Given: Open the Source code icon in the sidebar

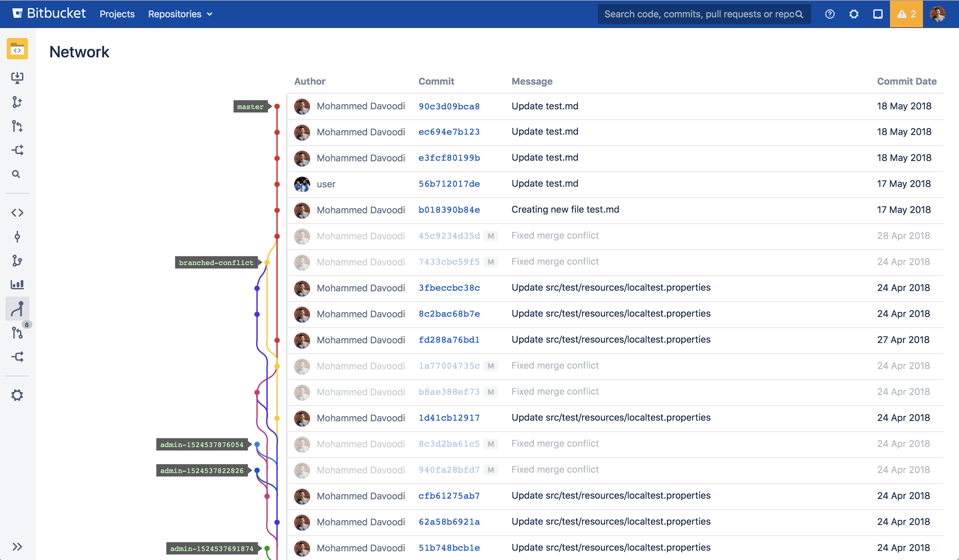Looking at the screenshot, I should pyautogui.click(x=17, y=213).
